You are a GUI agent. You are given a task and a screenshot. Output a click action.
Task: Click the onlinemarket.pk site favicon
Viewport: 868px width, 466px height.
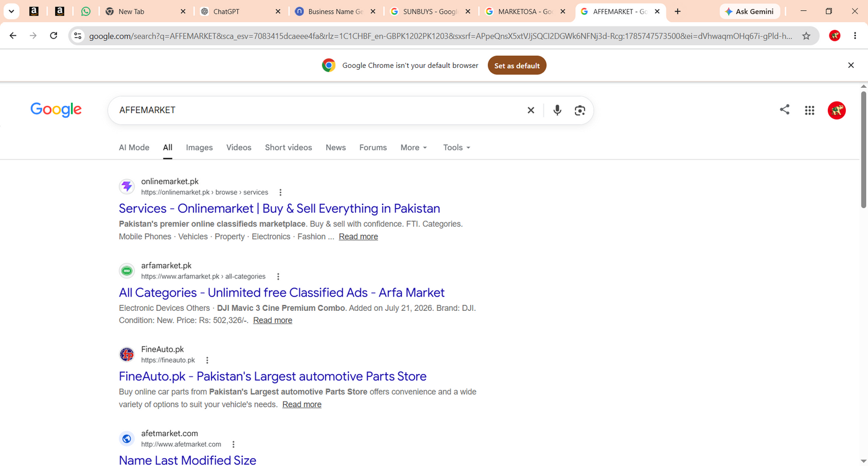click(x=127, y=186)
